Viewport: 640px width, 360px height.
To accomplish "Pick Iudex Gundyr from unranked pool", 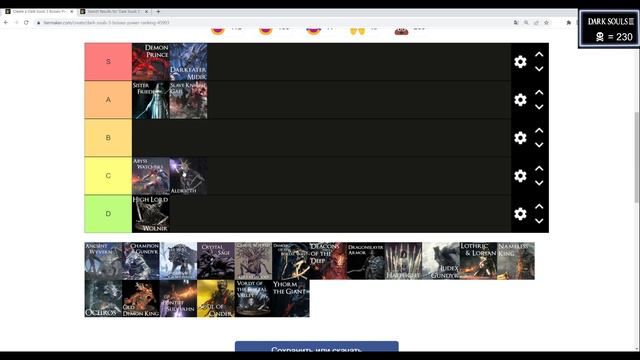I will 441,261.
